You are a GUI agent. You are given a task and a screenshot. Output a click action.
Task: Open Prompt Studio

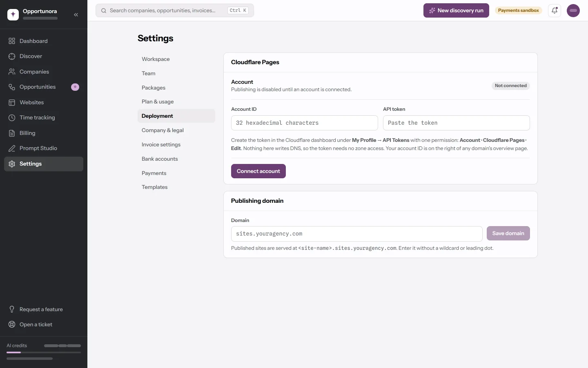coord(44,148)
